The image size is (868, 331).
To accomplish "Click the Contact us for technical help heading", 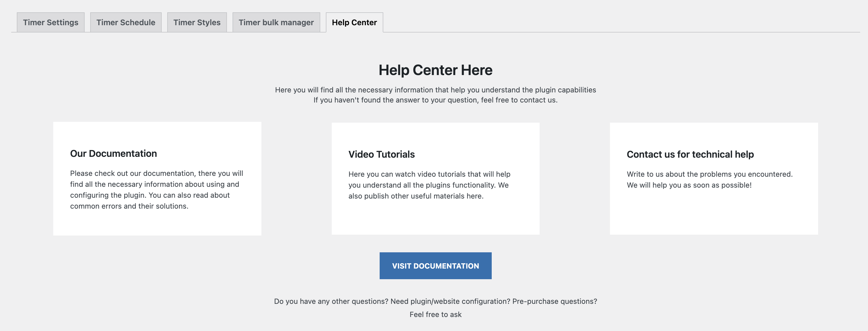I will pos(690,154).
